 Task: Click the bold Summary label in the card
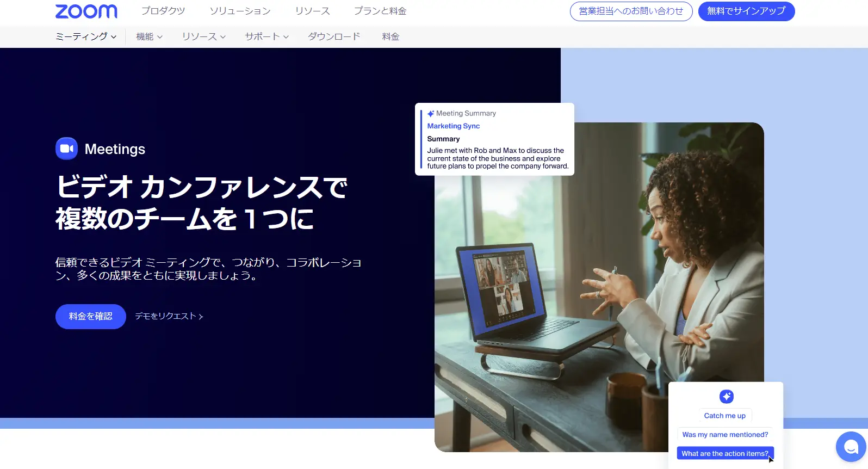click(x=443, y=139)
